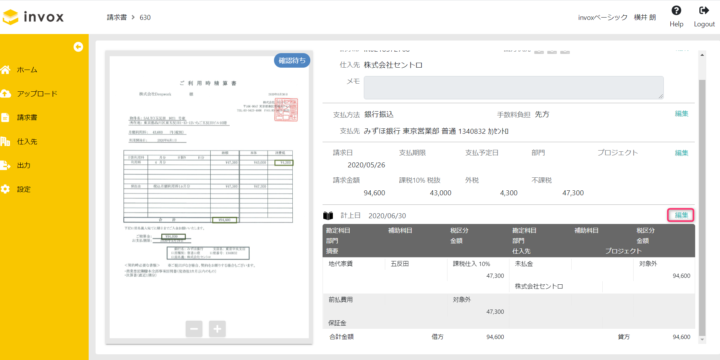Click the 仕入先 building icon
Viewport: 720px width, 360px height.
[x=6, y=141]
